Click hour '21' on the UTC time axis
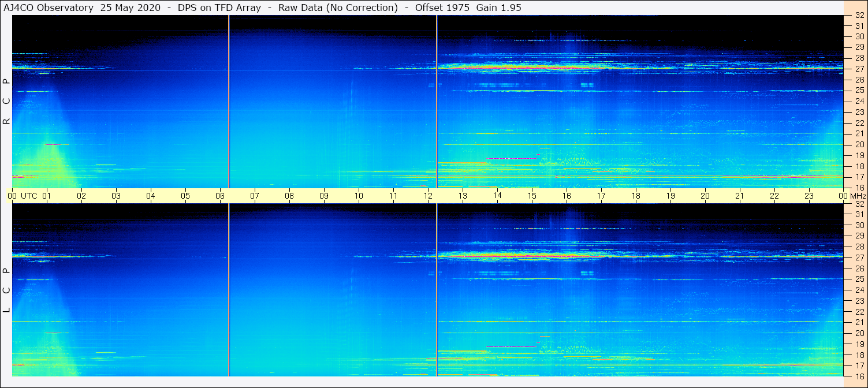The image size is (868, 388). [740, 196]
